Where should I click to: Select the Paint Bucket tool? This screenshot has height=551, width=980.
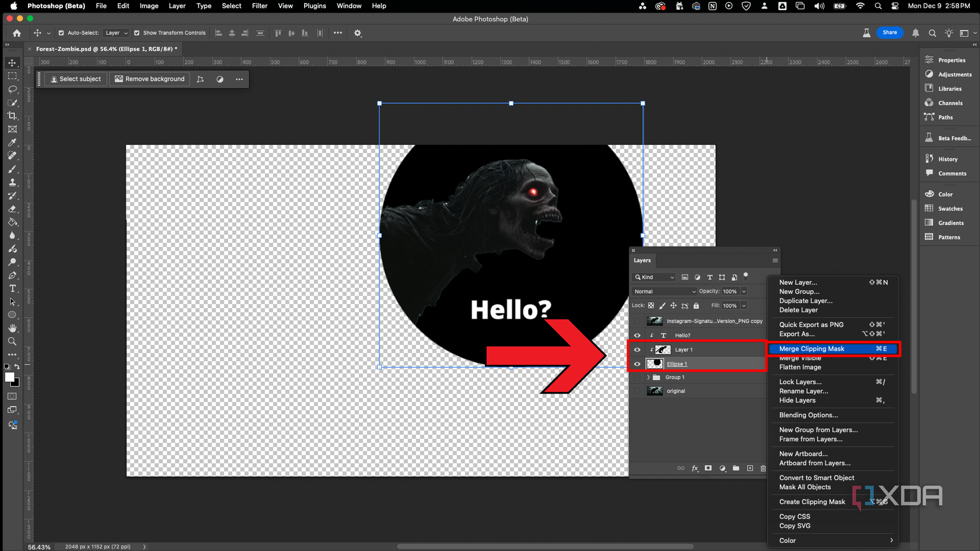coord(12,222)
